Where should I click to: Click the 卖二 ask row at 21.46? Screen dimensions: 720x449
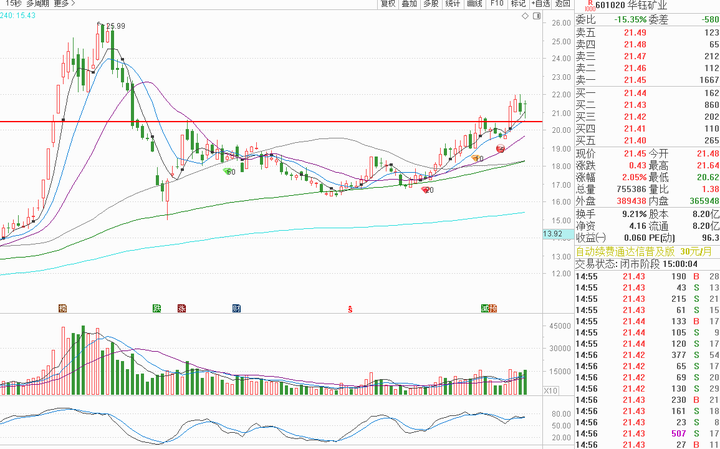pos(647,68)
